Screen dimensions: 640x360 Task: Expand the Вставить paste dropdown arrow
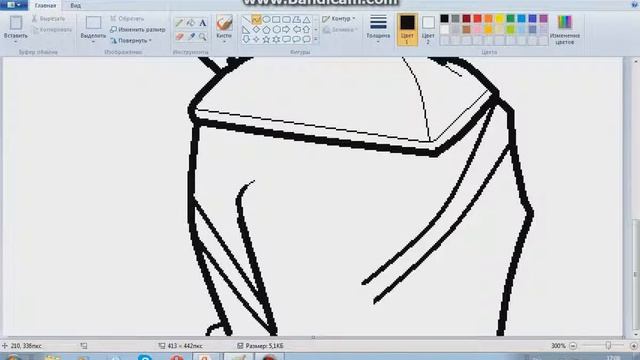[16, 42]
